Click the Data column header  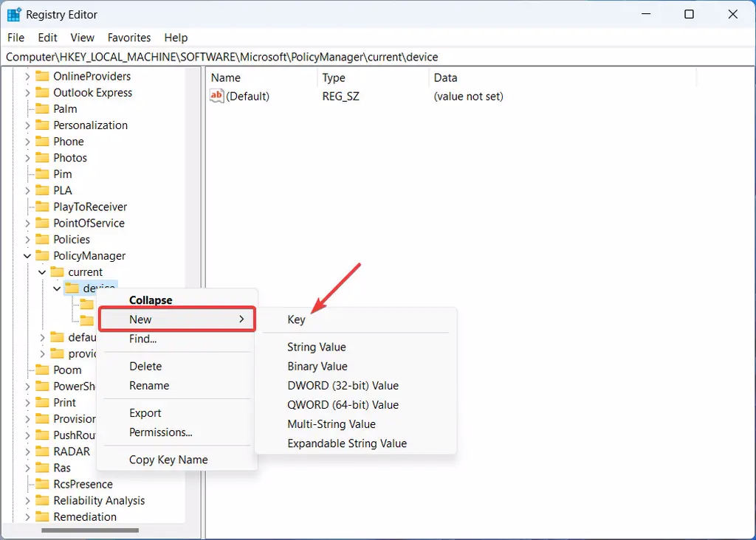pyautogui.click(x=445, y=77)
